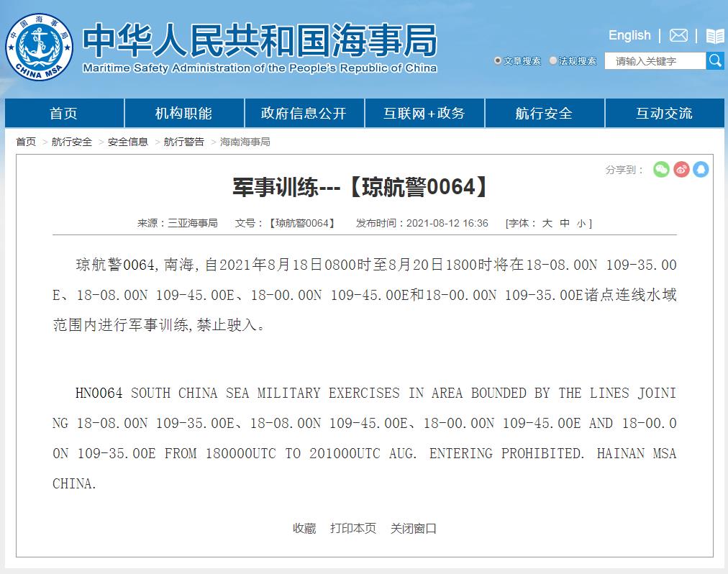Switch to the English site version

[629, 35]
